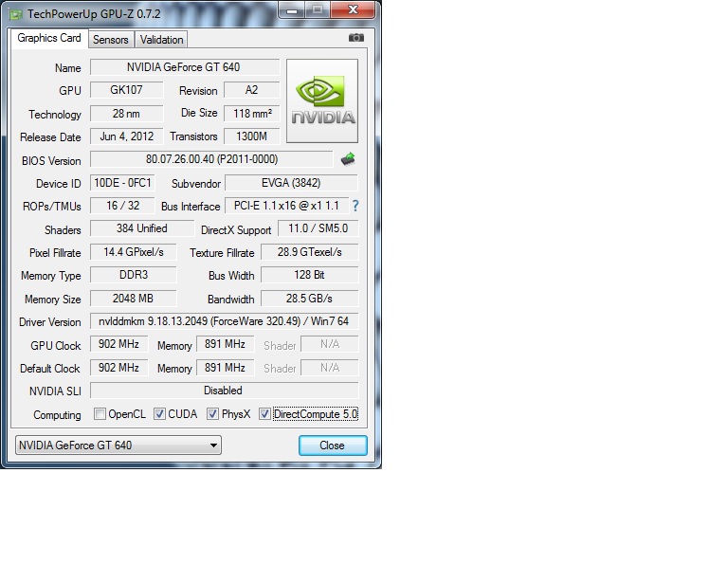Click the NVIDIA logo image
This screenshot has height=582, width=728.
tap(322, 100)
